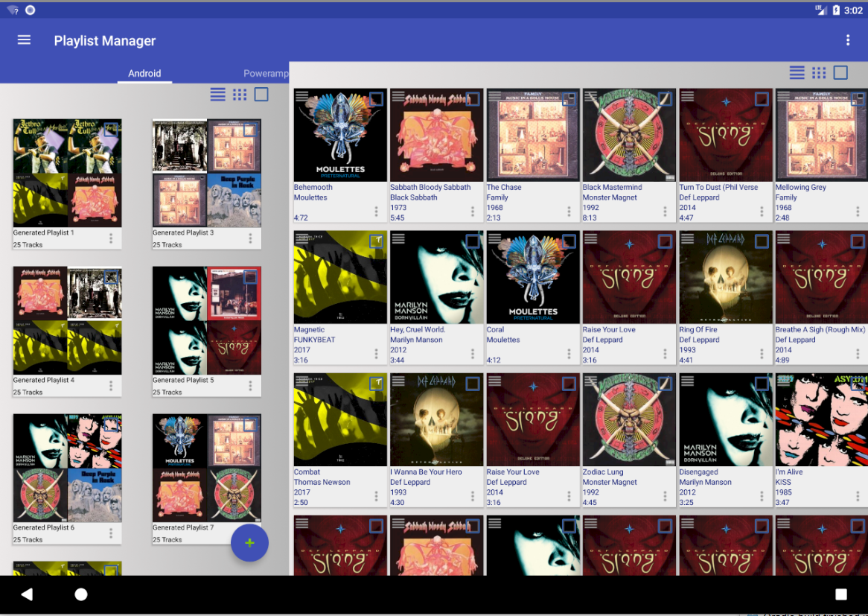The image size is (868, 616).
Task: Click drag handle on The Chase track
Action: point(494,96)
